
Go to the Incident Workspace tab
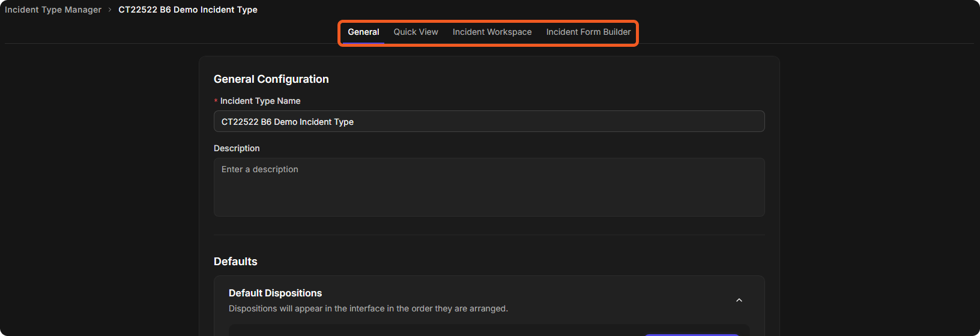click(492, 32)
